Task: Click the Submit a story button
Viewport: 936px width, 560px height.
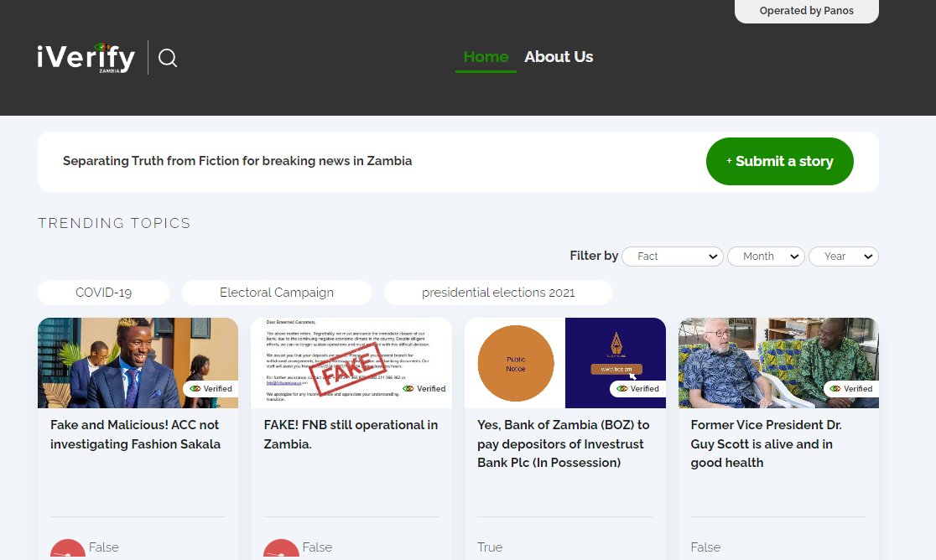Action: point(780,162)
